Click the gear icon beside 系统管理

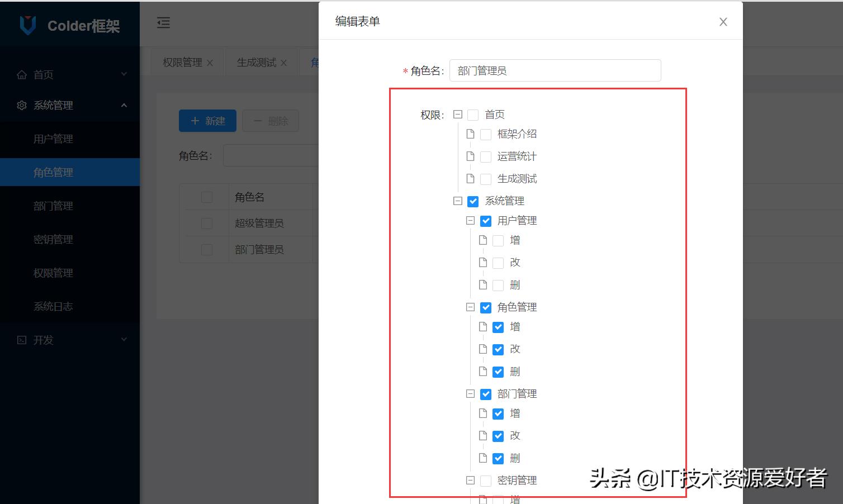21,105
